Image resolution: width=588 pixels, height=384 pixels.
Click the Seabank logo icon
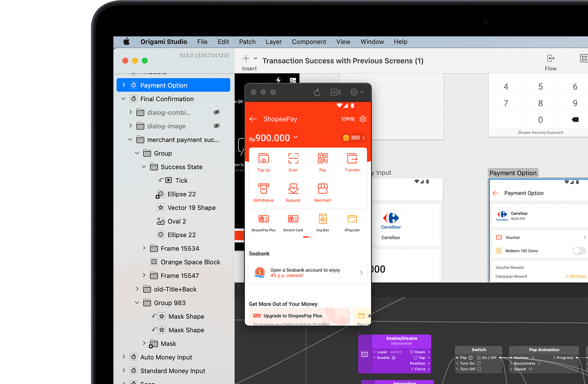click(260, 272)
